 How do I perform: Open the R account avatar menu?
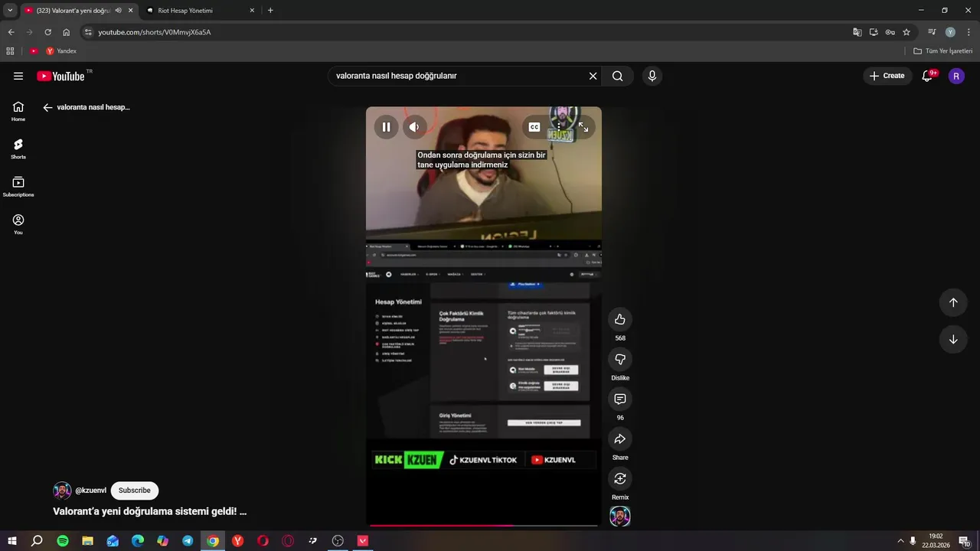click(956, 76)
